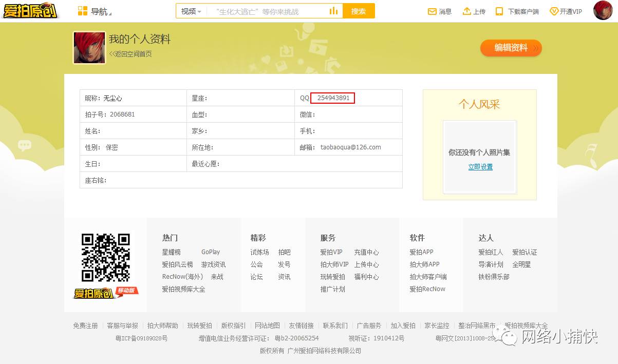Open 玩转爱拍 under 服务

(x=333, y=277)
